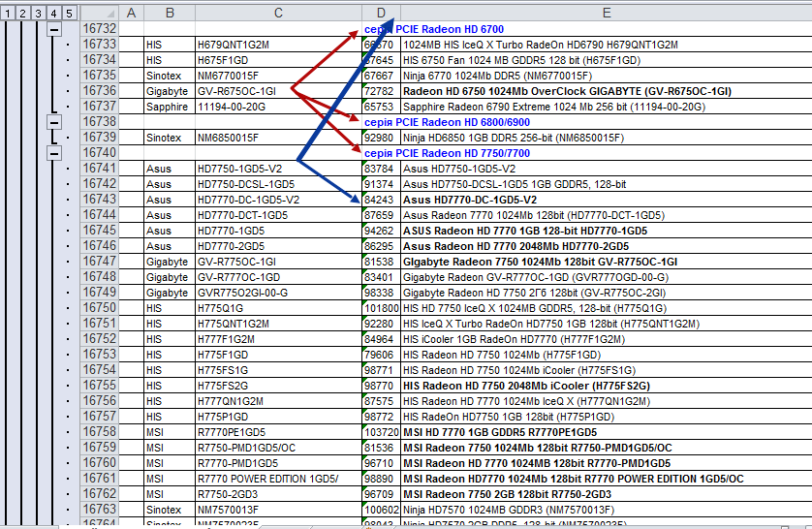Click the Select All corner button
812x529 pixels.
coord(100,13)
